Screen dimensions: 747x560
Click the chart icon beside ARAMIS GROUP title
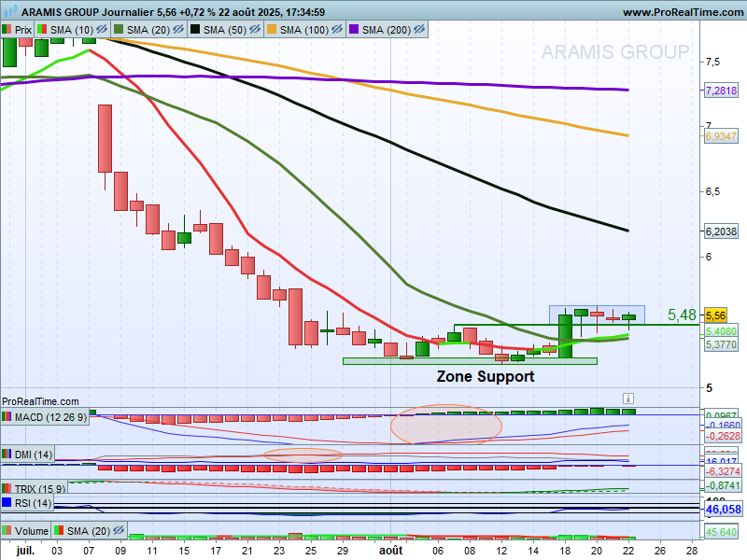(9, 10)
